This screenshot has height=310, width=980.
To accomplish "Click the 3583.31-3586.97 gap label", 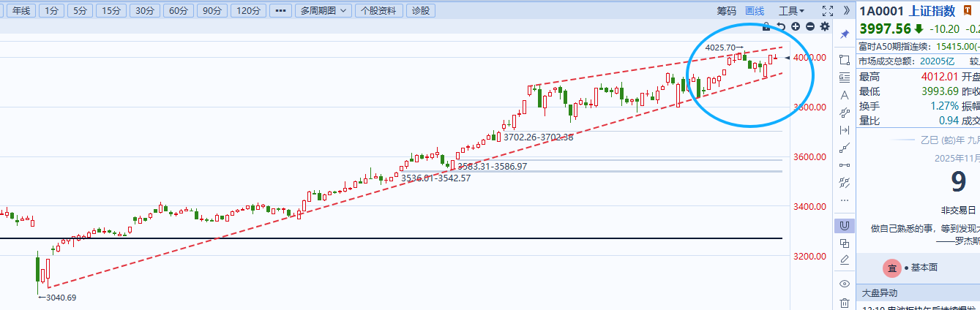I will point(493,166).
